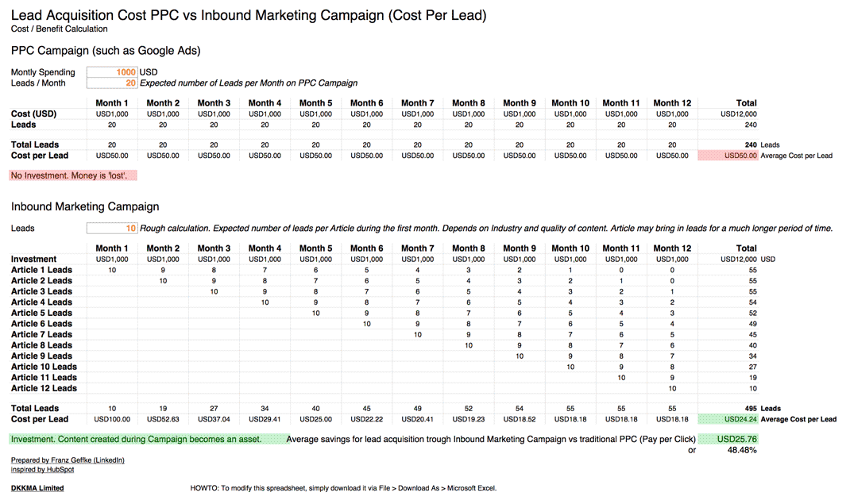
Task: Select the Article 5 Leads total 52
Action: (753, 313)
